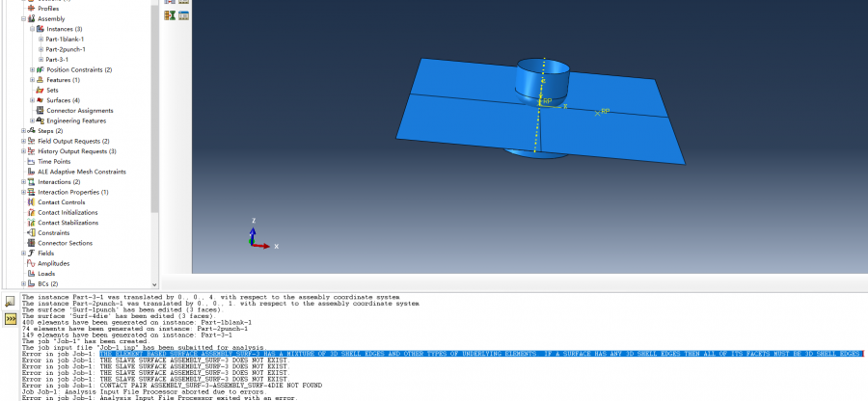
Task: Click the Fields icon in the tree
Action: (31, 254)
